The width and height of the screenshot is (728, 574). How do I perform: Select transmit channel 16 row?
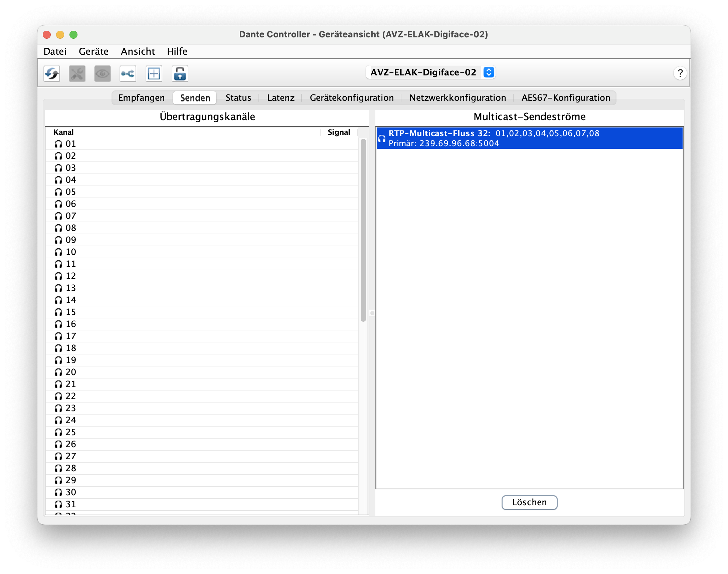coord(202,324)
